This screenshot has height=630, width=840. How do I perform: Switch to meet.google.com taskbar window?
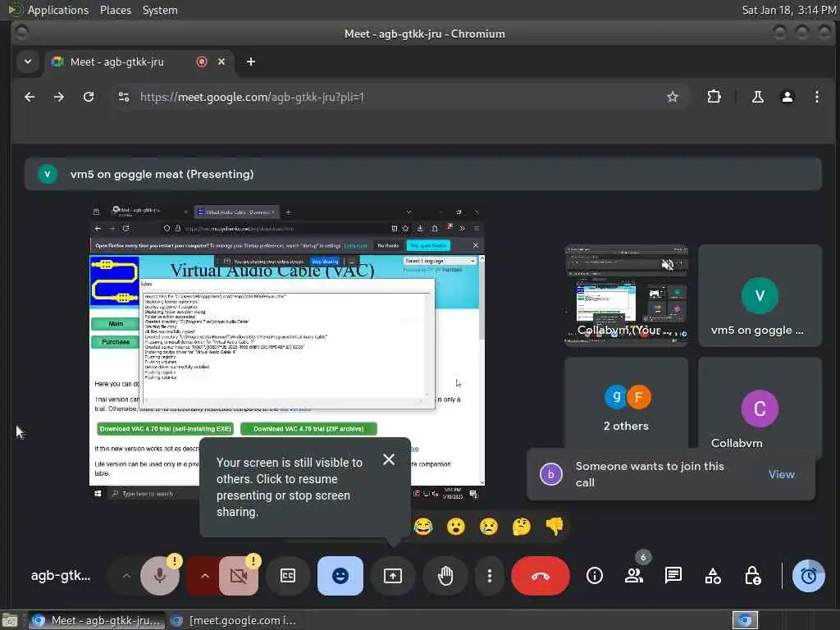pyautogui.click(x=233, y=620)
